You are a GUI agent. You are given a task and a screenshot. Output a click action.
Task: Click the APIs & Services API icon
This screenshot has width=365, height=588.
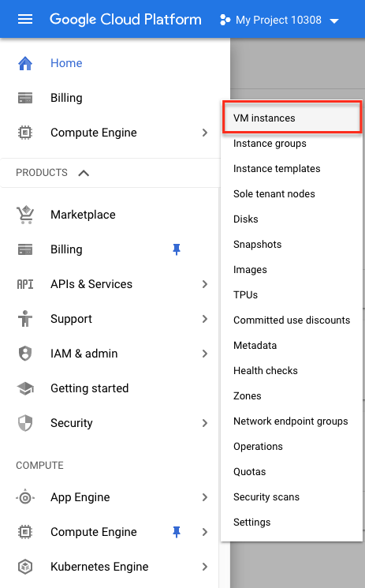pos(25,284)
